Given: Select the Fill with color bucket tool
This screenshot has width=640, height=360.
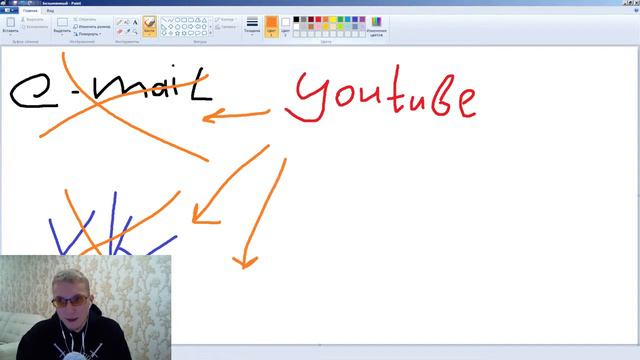Looking at the screenshot, I should (x=127, y=22).
